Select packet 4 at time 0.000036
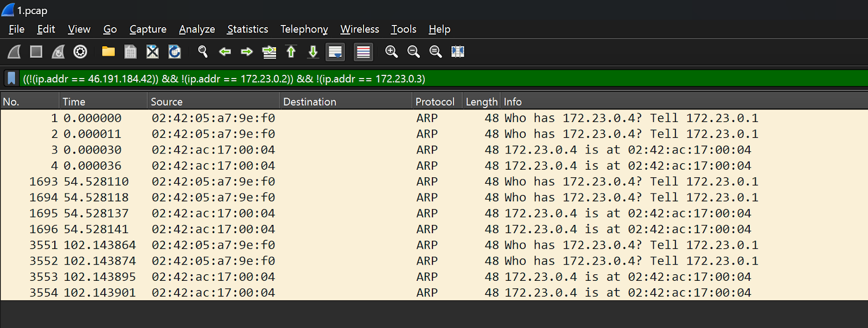The width and height of the screenshot is (868, 328). click(x=434, y=165)
